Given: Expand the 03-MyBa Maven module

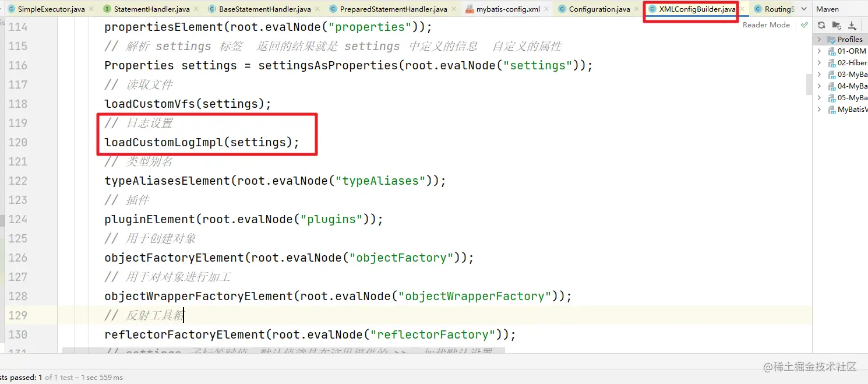Looking at the screenshot, I should point(819,75).
